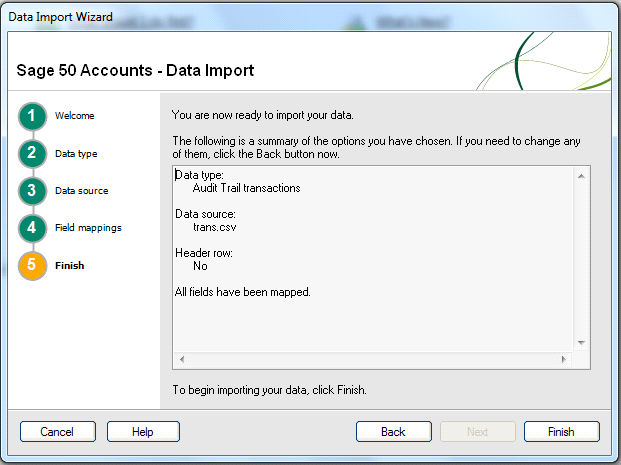Screen dimensions: 621x465
Task: Click the step 4 circle icon
Action: (x=32, y=228)
